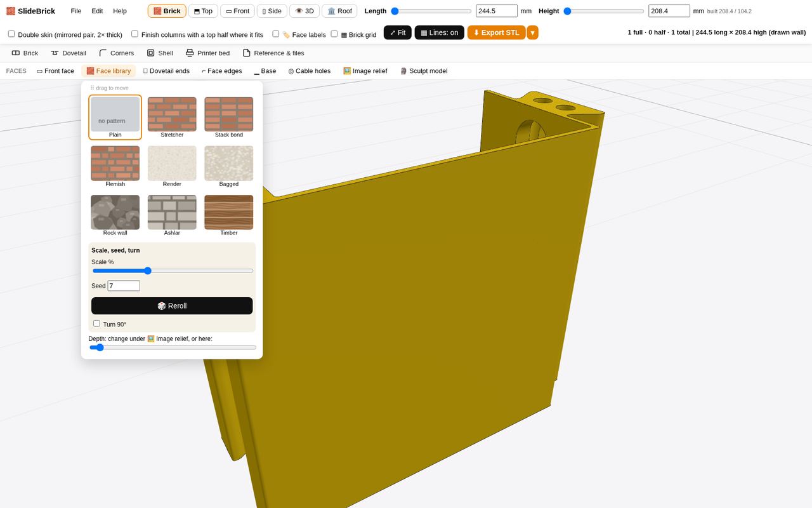
Task: Click the Reroll button
Action: tap(172, 305)
